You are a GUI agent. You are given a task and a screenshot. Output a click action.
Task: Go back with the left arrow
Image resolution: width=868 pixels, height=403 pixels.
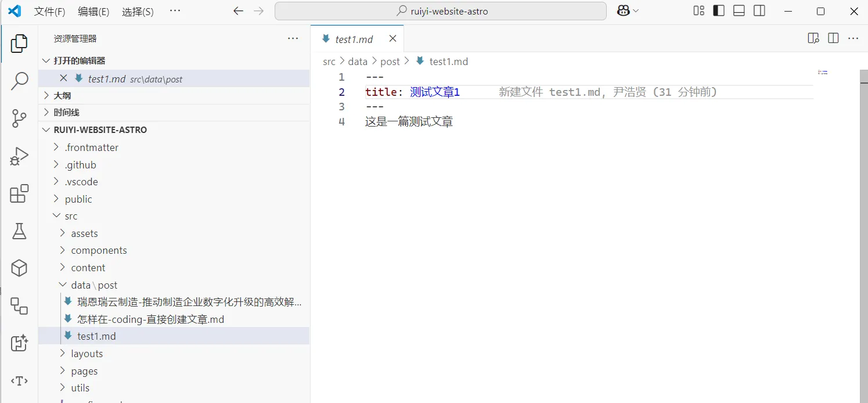coord(238,11)
